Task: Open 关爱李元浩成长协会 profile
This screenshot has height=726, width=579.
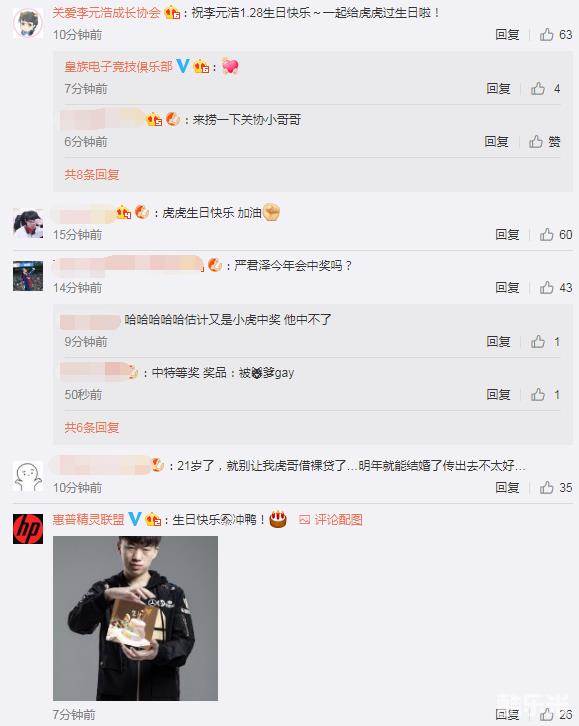Action: [106, 13]
